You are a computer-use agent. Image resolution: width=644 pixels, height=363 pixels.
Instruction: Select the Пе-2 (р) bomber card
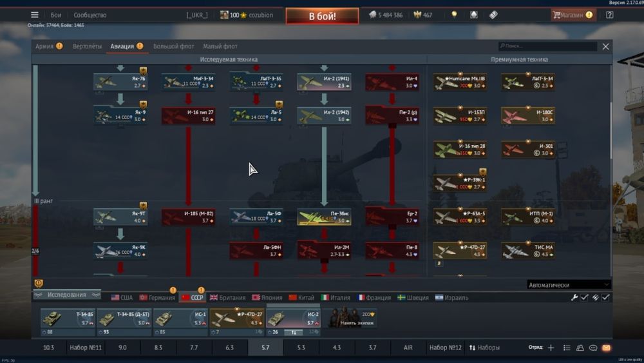[392, 115]
